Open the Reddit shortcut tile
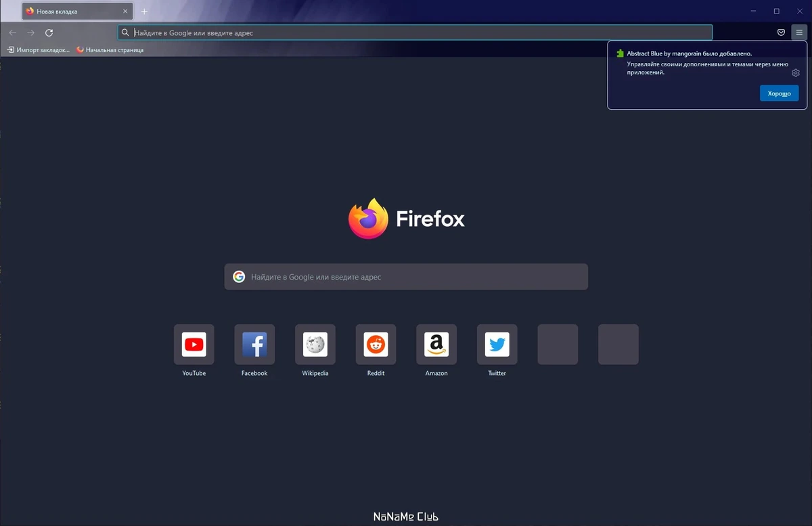This screenshot has width=812, height=526. click(376, 345)
